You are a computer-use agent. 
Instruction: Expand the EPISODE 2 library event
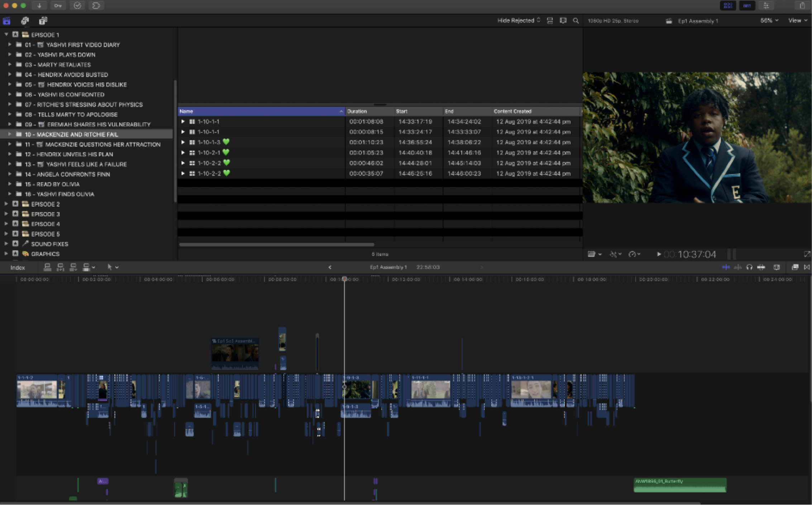coord(6,204)
